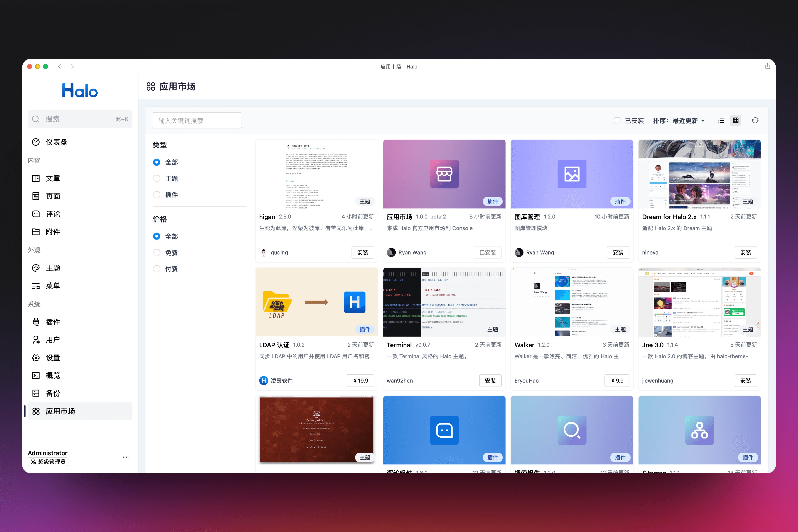Screen dimensions: 798x532
Task: Purchase the LDAP 认证 plugin for ¥19.9
Action: click(360, 380)
